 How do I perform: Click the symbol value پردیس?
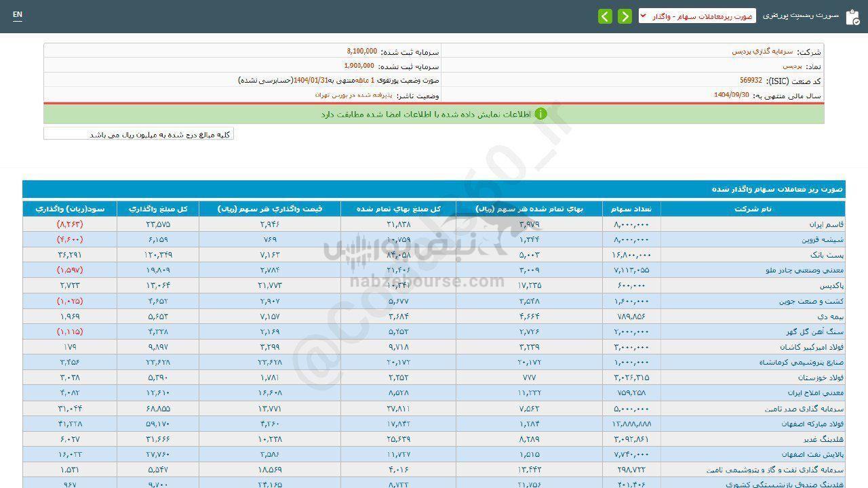click(792, 66)
